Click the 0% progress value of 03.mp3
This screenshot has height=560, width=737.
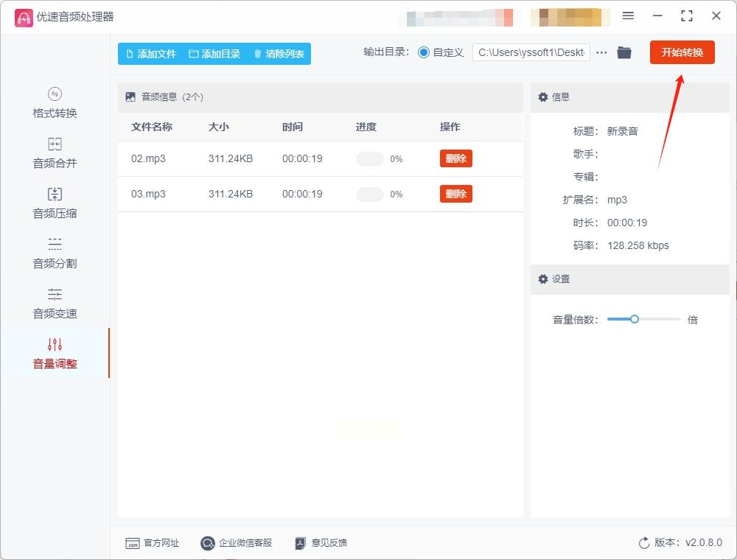[x=397, y=194]
